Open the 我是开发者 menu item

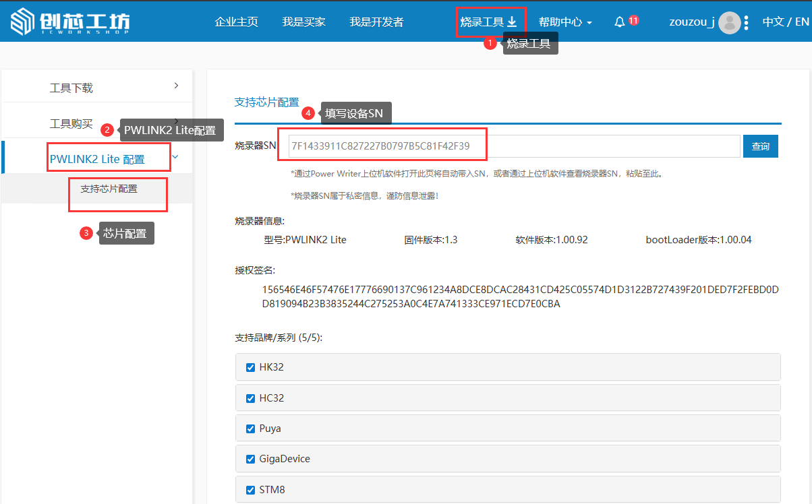point(376,22)
